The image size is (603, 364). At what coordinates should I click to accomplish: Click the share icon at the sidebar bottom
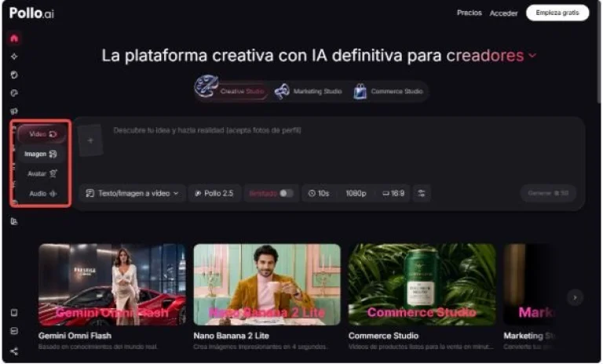14,351
